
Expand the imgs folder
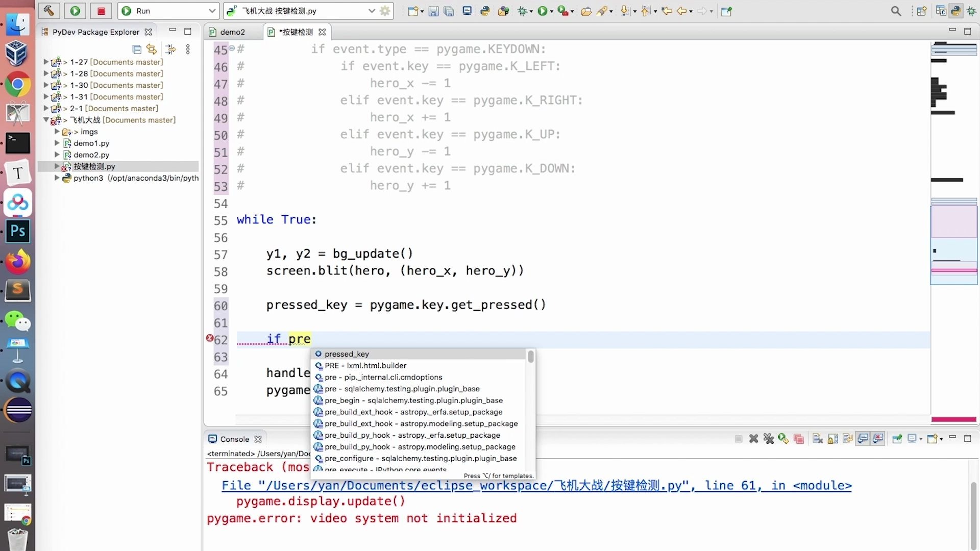point(57,132)
